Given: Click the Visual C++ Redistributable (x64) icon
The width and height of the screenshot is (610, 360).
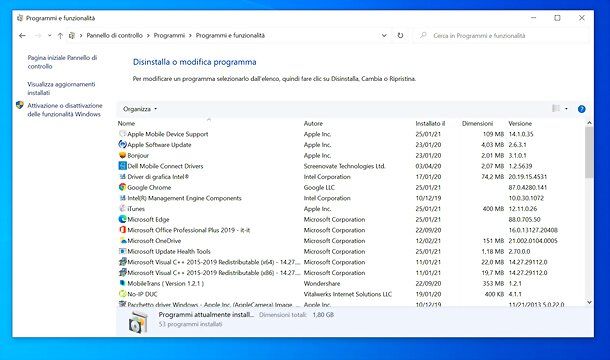Looking at the screenshot, I should (123, 262).
